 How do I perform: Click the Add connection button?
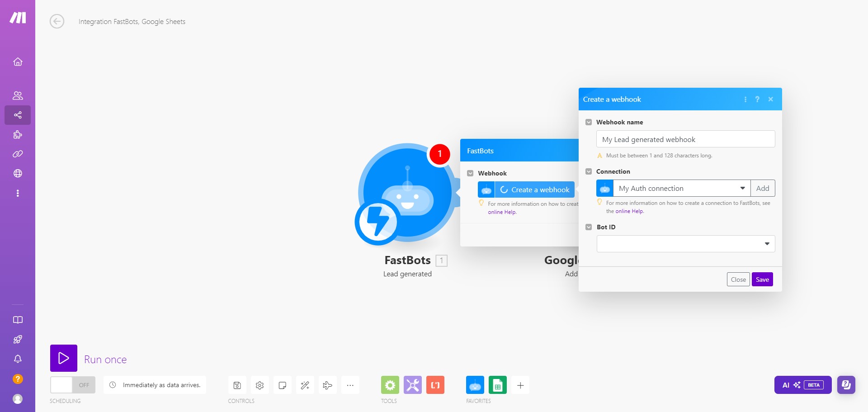(x=763, y=188)
